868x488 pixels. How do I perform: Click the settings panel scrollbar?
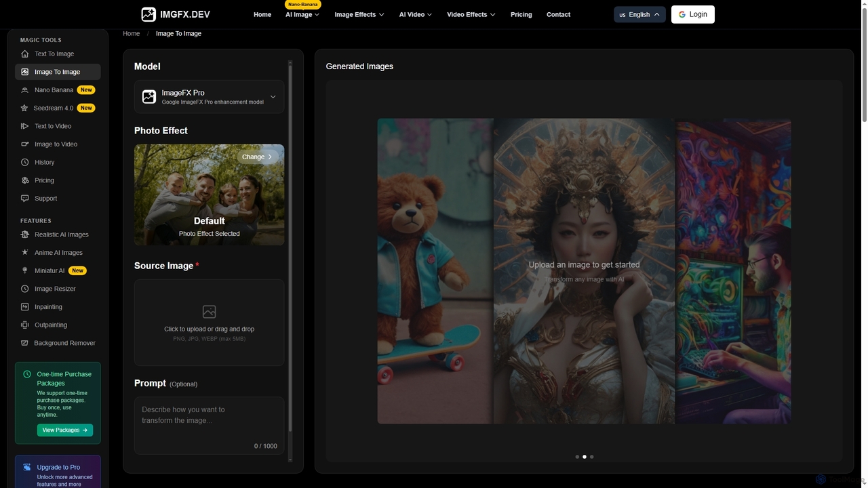(x=290, y=247)
